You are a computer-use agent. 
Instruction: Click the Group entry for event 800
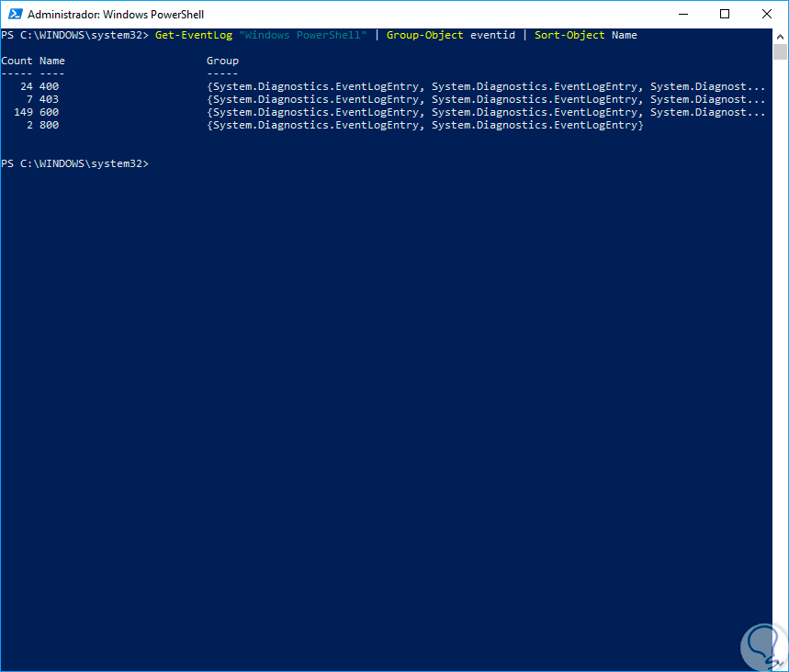(x=425, y=125)
